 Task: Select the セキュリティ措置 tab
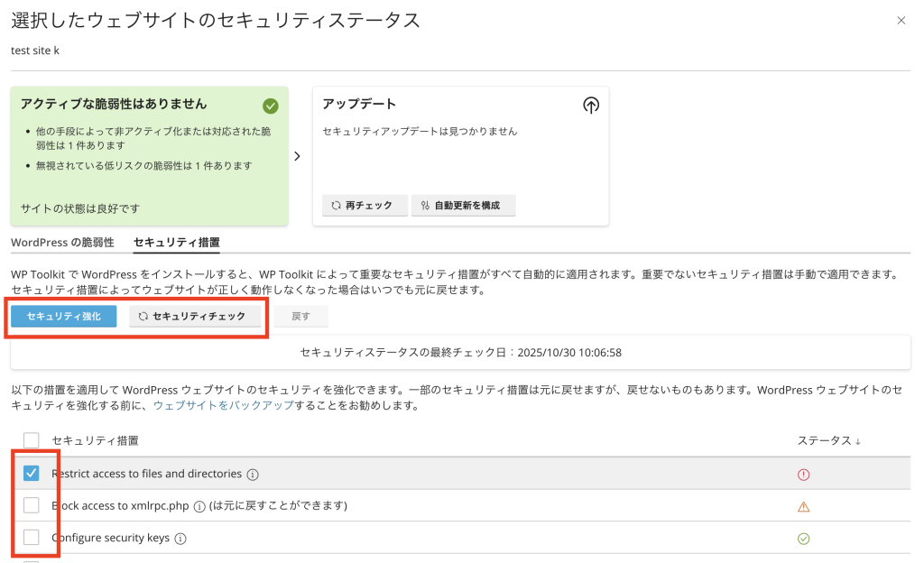point(176,242)
